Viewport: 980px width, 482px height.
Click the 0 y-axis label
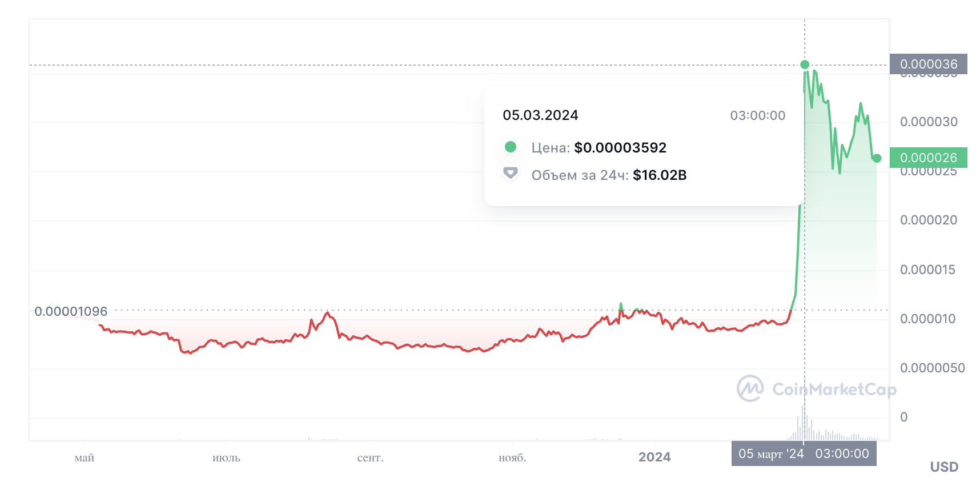click(904, 417)
